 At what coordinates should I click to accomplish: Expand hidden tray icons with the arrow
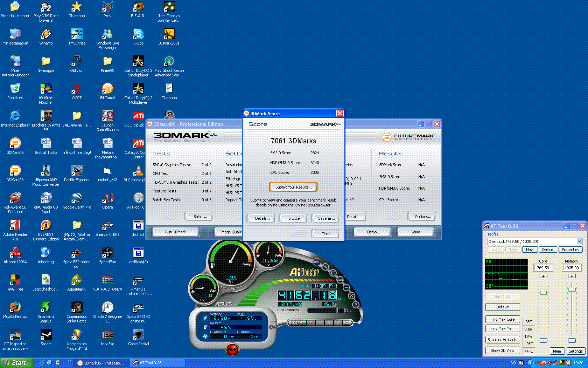click(530, 363)
